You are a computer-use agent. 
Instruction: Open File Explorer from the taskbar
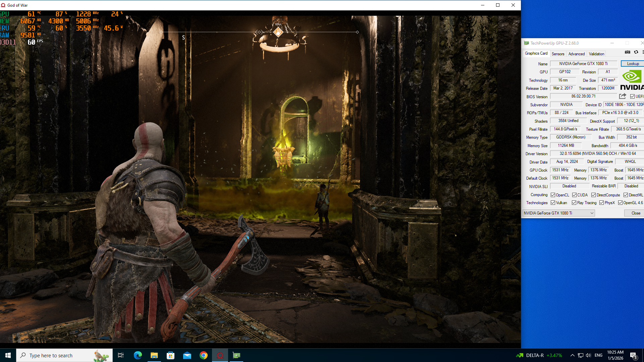154,355
